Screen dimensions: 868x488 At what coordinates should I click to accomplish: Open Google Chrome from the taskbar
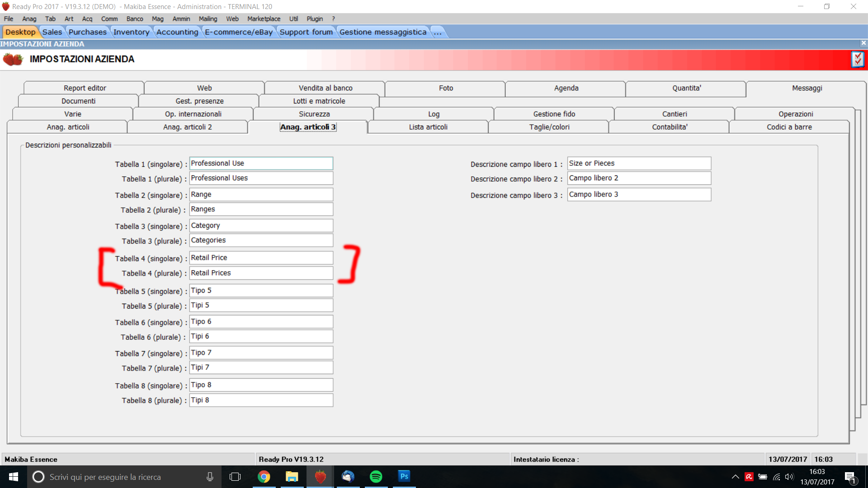(x=264, y=477)
